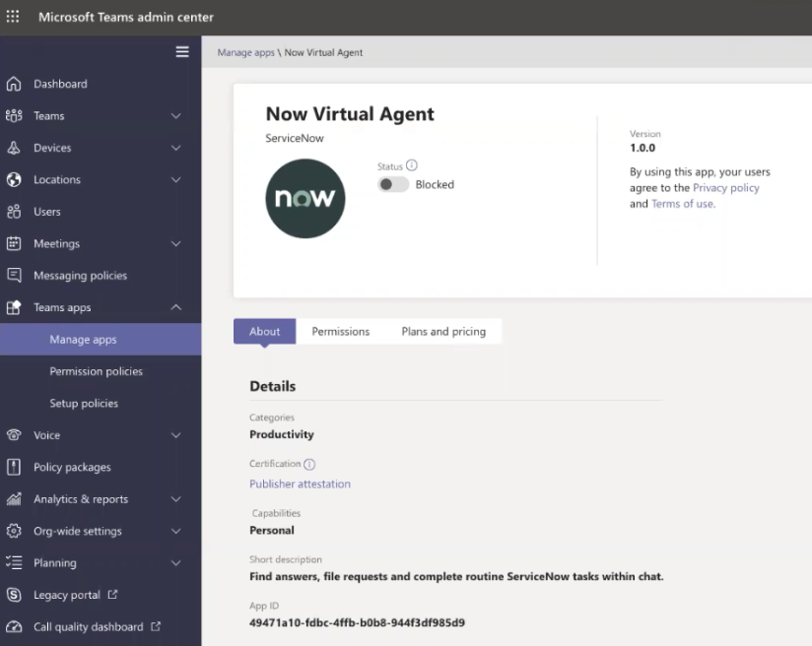Expand the Meetings menu chevron
812x646 pixels.
[176, 244]
